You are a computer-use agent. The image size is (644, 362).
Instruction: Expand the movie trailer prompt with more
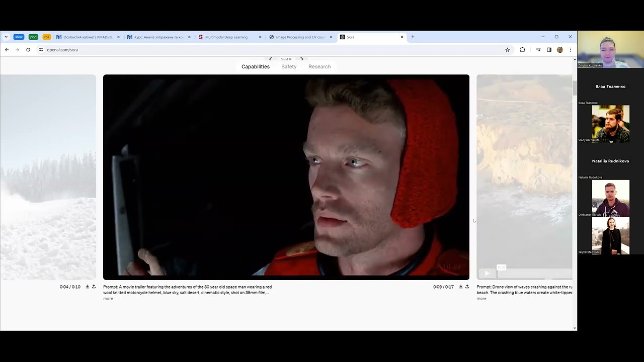[108, 299]
